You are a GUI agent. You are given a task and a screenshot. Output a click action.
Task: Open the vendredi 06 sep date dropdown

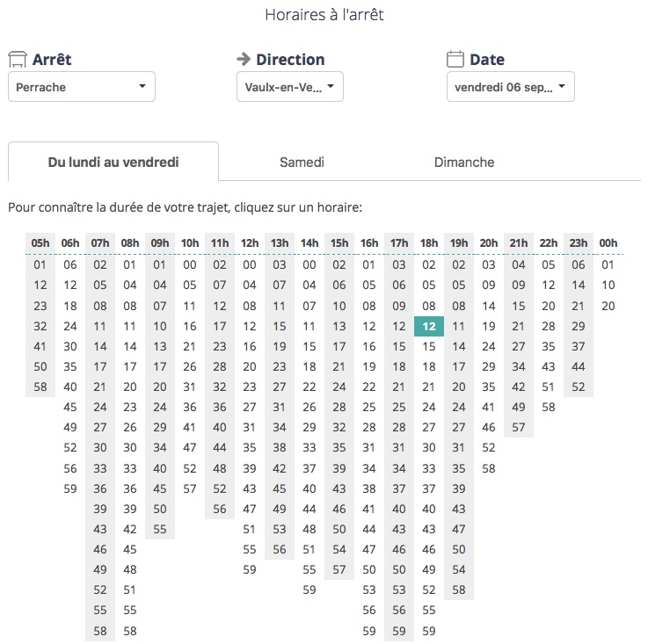[511, 87]
